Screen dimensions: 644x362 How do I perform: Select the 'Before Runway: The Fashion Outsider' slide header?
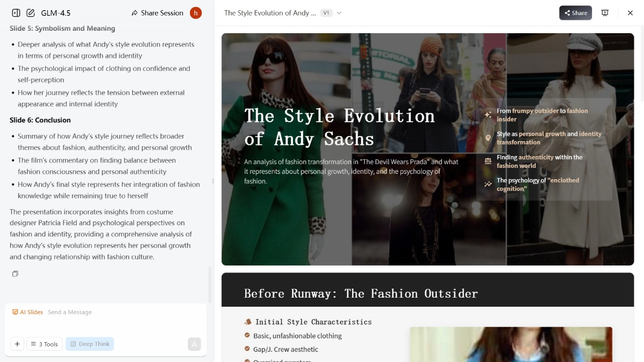361,293
